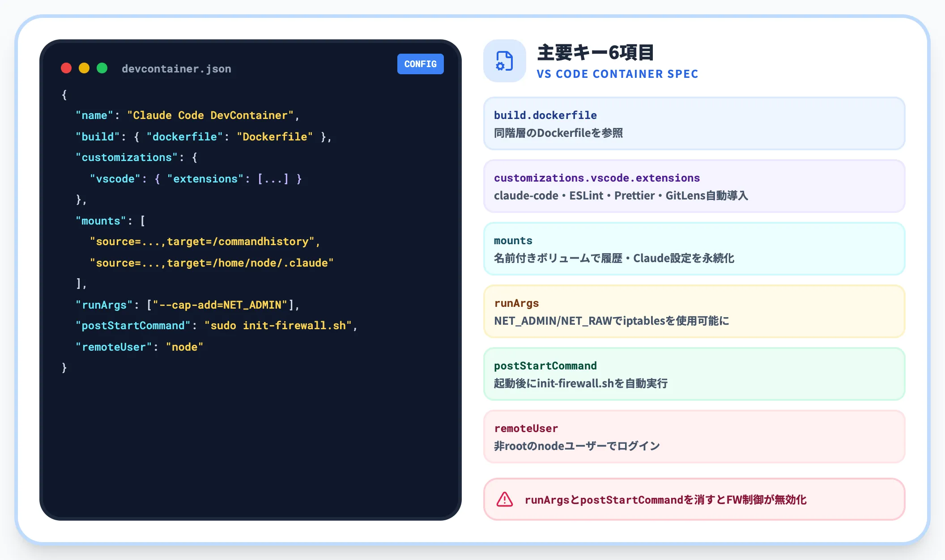Select the mounts description card
945x560 pixels.
[694, 249]
